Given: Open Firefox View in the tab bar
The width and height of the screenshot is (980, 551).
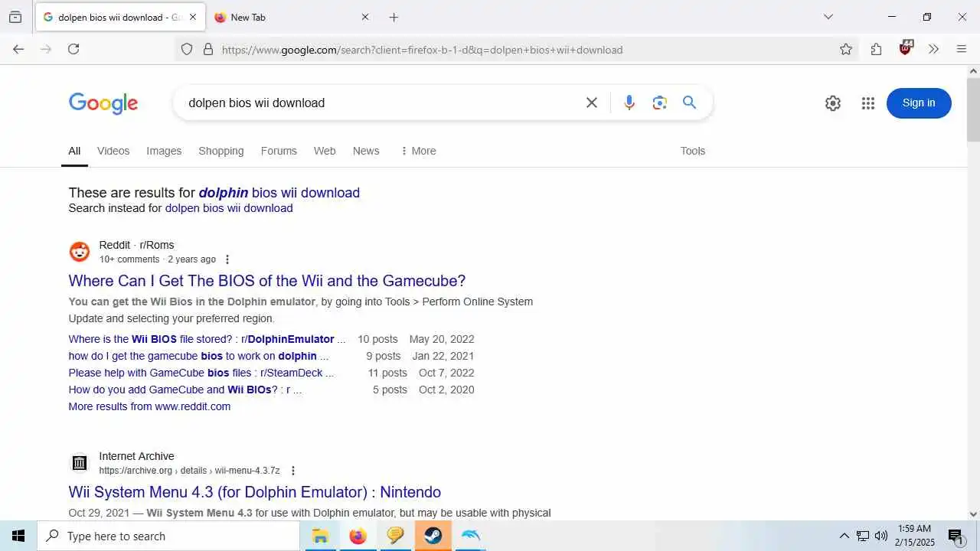Looking at the screenshot, I should pos(15,17).
